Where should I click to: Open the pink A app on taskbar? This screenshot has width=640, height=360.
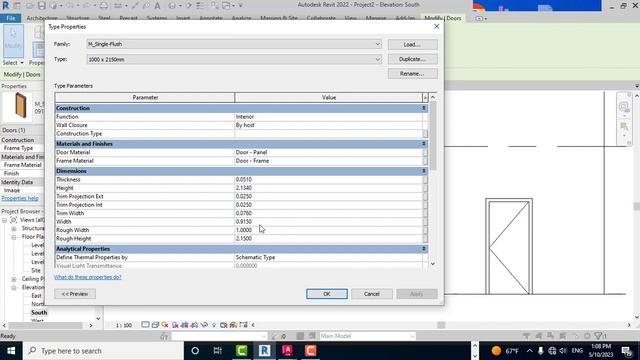click(x=287, y=351)
